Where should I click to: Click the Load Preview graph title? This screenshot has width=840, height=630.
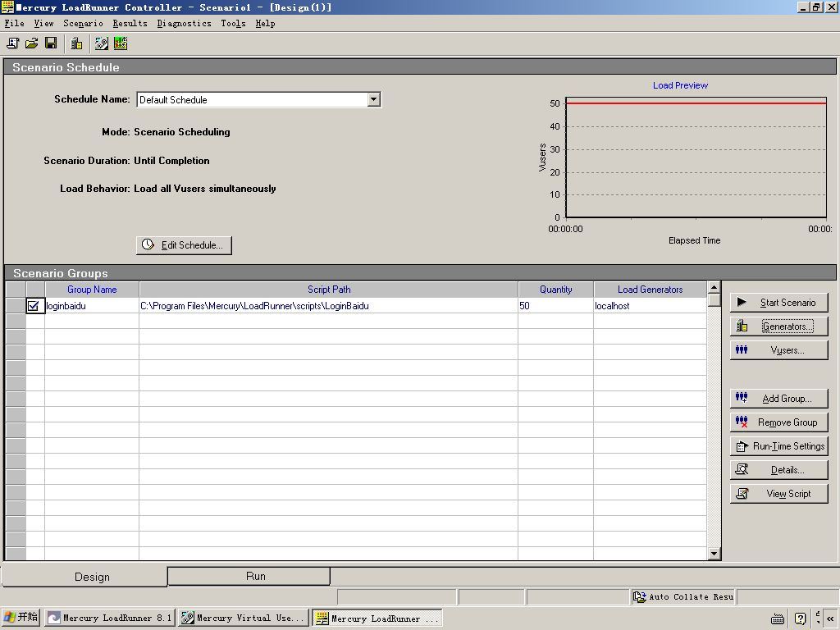[x=680, y=85]
